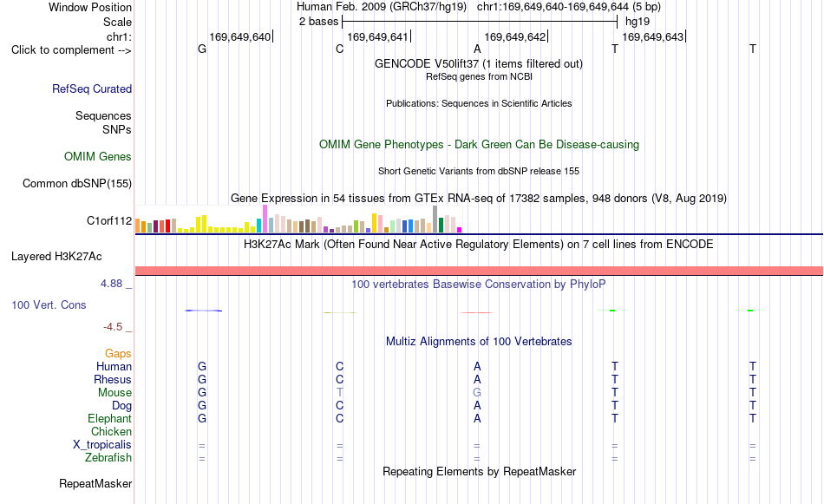Click 'Repeating Elements by RepeatMasker' title
Image resolution: width=824 pixels, height=504 pixels.
pyautogui.click(x=479, y=471)
